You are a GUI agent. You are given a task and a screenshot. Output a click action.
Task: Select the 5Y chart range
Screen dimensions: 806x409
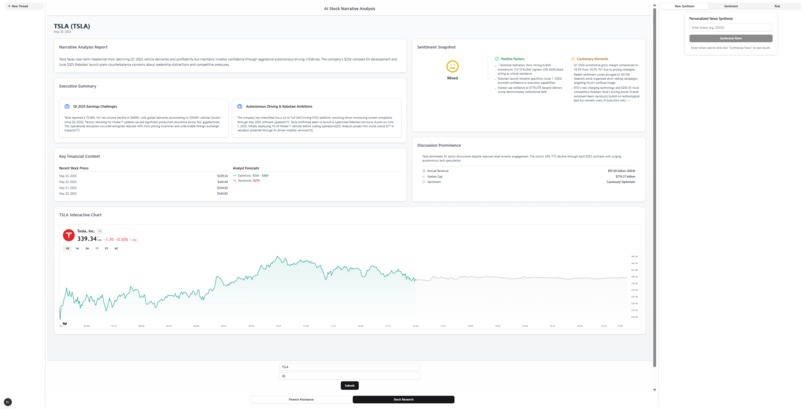pyautogui.click(x=106, y=249)
